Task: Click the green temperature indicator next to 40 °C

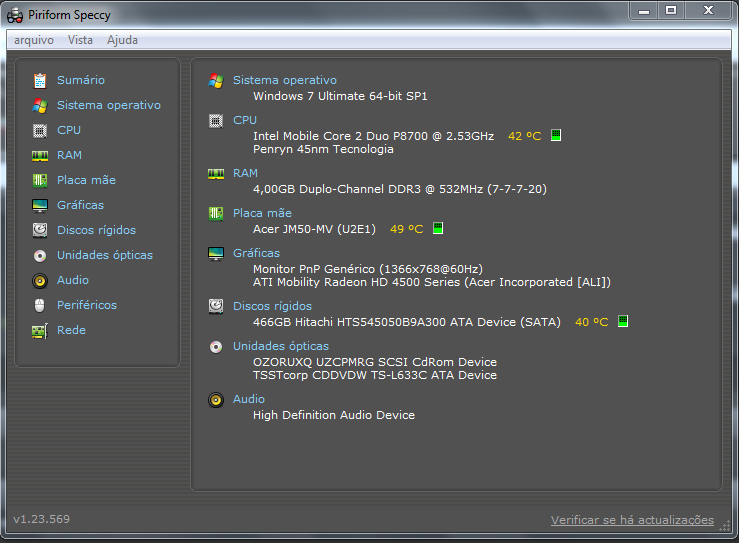Action: pyautogui.click(x=623, y=321)
